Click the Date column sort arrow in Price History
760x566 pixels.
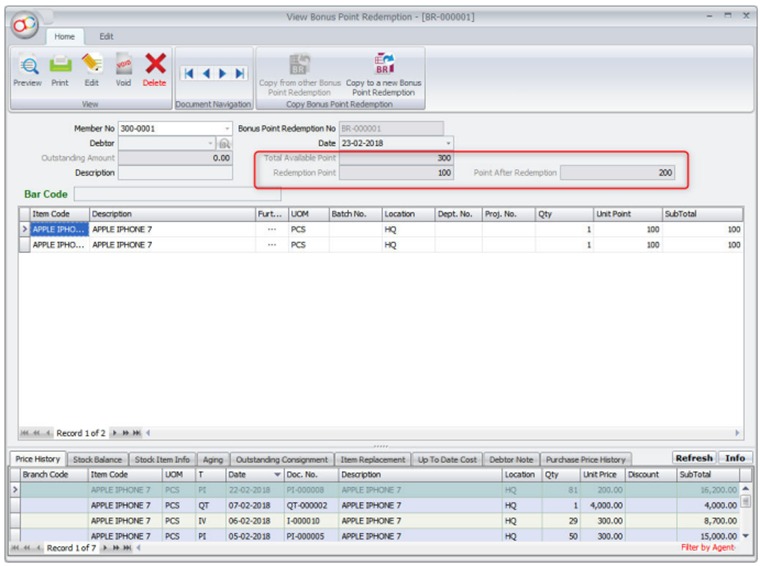(277, 475)
